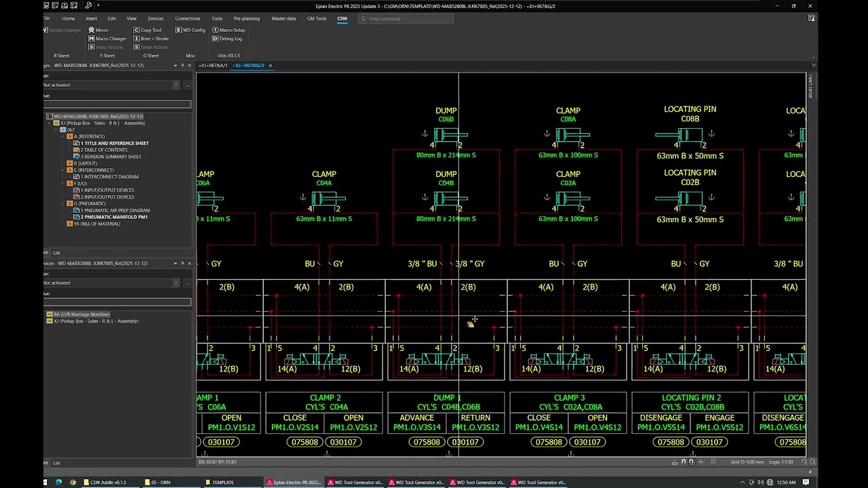
Task: Click the Find command search box
Action: pos(407,19)
